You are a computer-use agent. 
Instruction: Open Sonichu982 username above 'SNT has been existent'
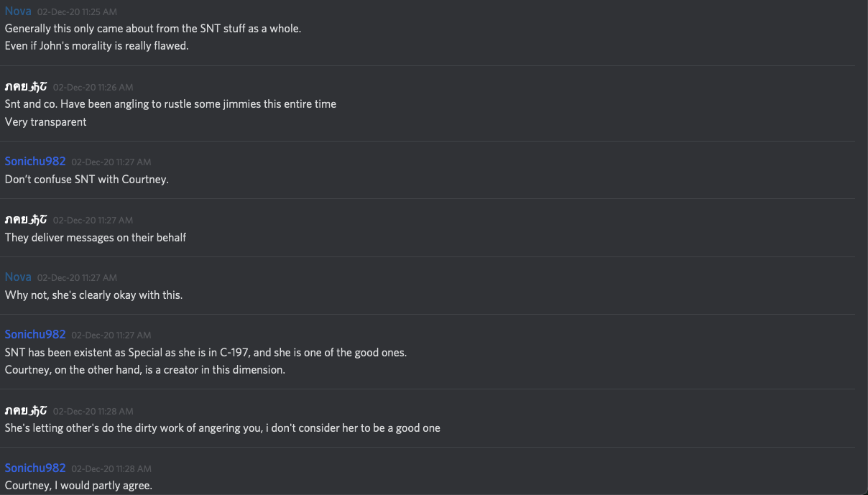34,334
